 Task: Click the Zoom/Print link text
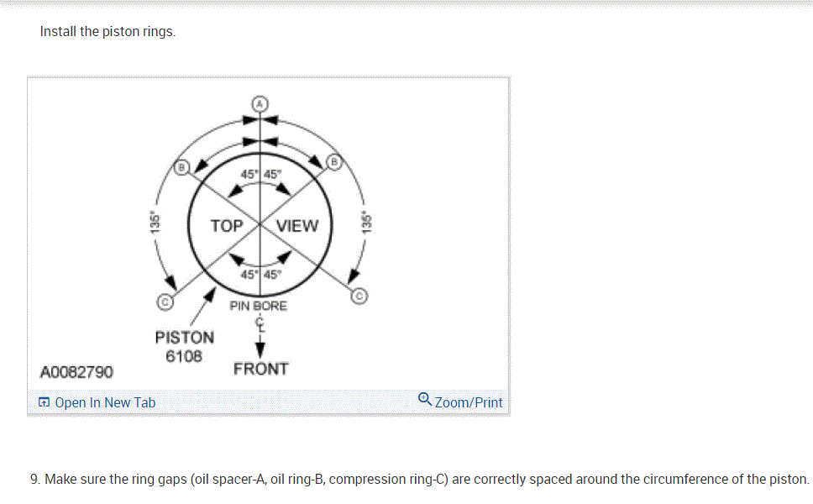point(469,402)
